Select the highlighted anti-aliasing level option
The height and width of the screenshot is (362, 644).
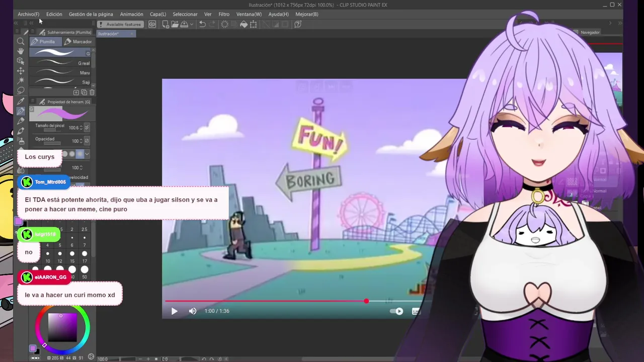click(79, 154)
